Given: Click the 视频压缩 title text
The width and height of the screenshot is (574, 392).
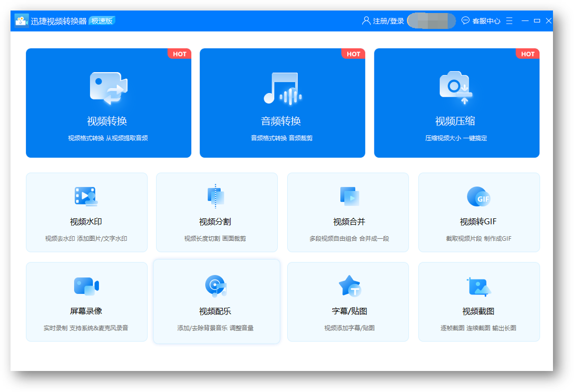Looking at the screenshot, I should point(455,121).
